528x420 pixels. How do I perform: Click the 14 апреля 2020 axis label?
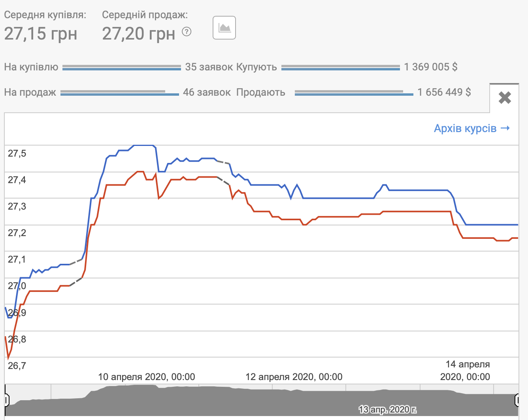pos(465,371)
